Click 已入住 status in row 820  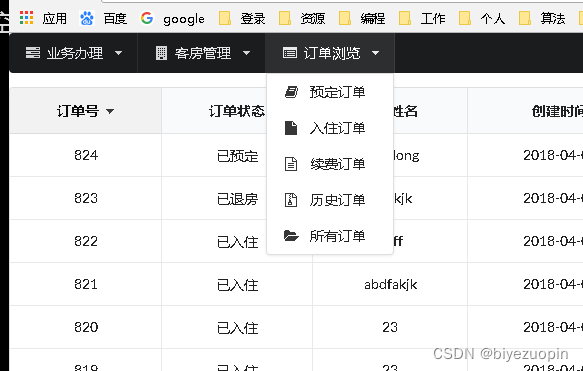(x=238, y=328)
